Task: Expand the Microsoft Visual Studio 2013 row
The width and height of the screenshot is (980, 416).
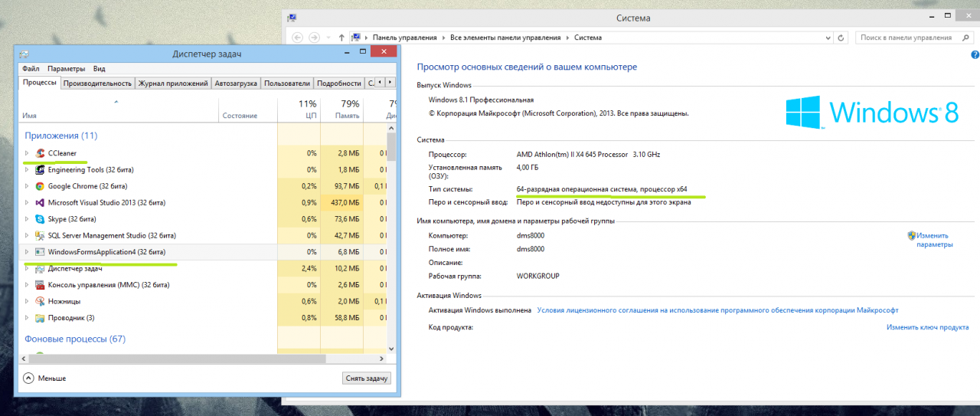Action: tap(27, 203)
